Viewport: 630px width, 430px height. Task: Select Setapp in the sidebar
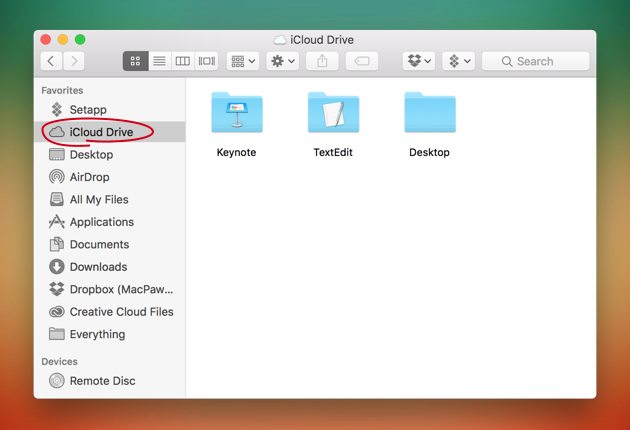point(109,109)
